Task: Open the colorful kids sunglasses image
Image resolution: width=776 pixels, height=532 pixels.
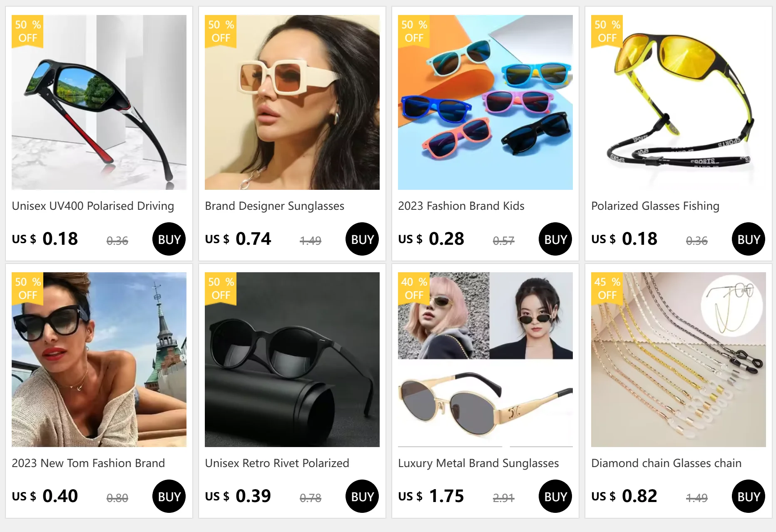Action: coord(485,102)
